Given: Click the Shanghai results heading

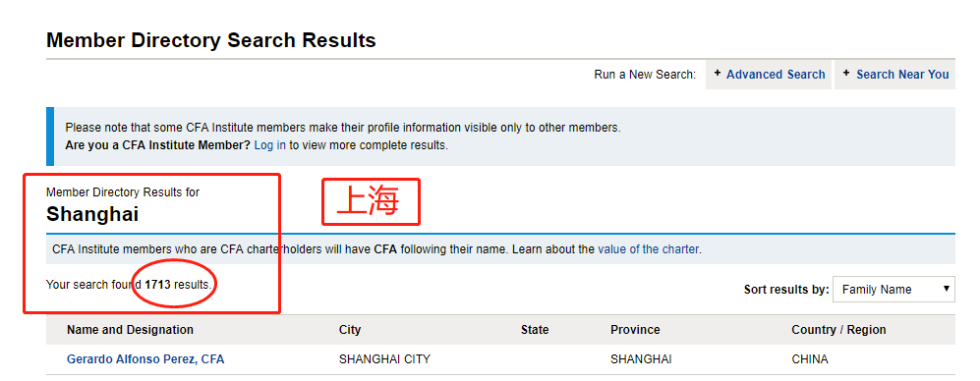Looking at the screenshot, I should point(92,214).
